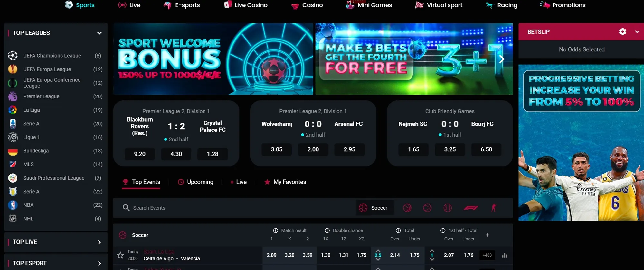Open UEFA Champions League in sidebar
The height and width of the screenshot is (270, 644).
[52, 56]
